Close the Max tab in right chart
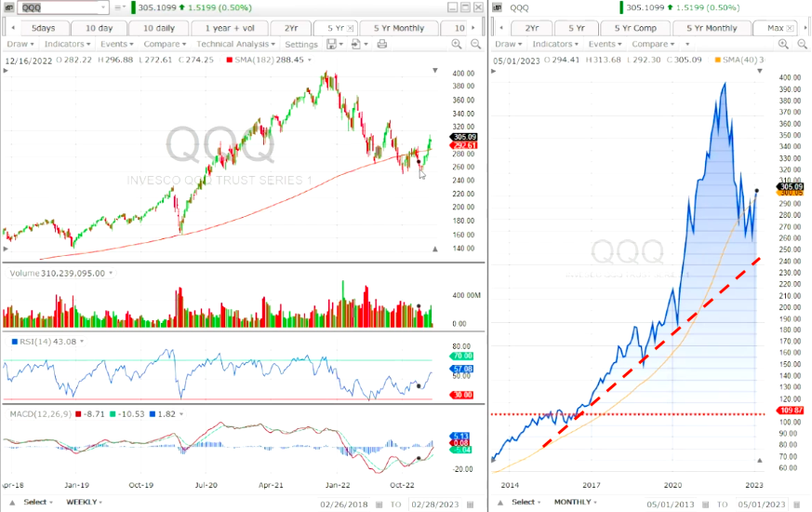 point(790,28)
